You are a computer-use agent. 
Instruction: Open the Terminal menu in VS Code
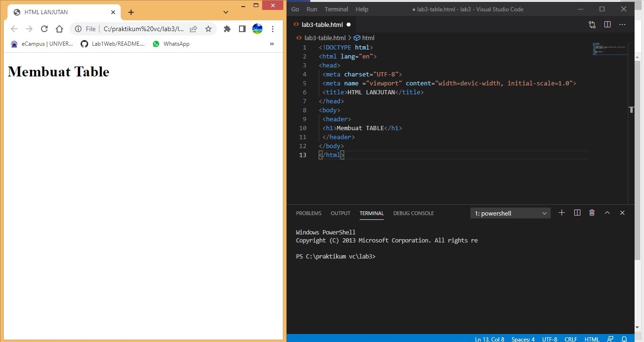click(x=336, y=9)
